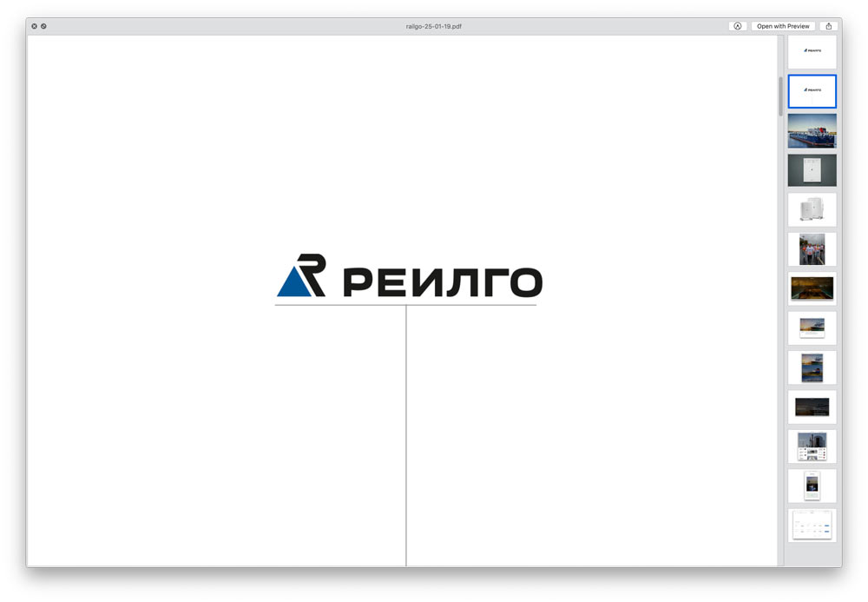Open the last table layout page thumbnail

[812, 526]
